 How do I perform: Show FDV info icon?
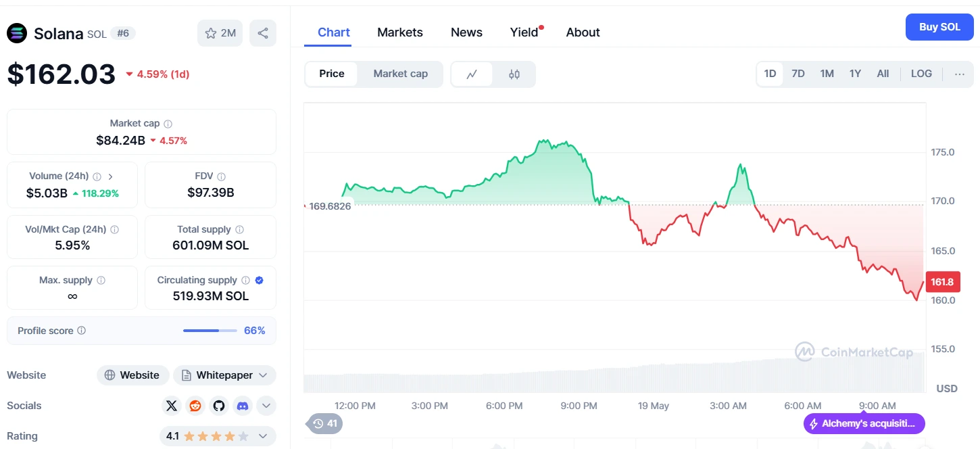[222, 176]
